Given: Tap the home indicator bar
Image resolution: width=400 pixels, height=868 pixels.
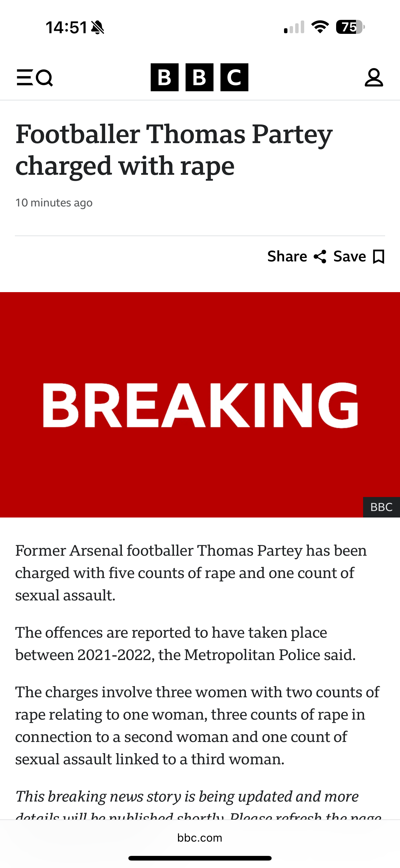Looking at the screenshot, I should coord(200,858).
